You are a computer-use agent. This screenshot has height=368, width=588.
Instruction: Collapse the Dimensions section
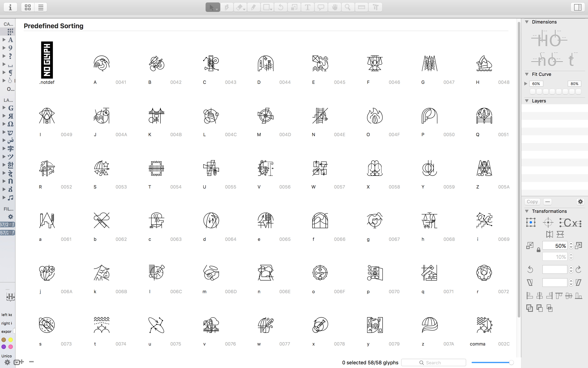(527, 22)
